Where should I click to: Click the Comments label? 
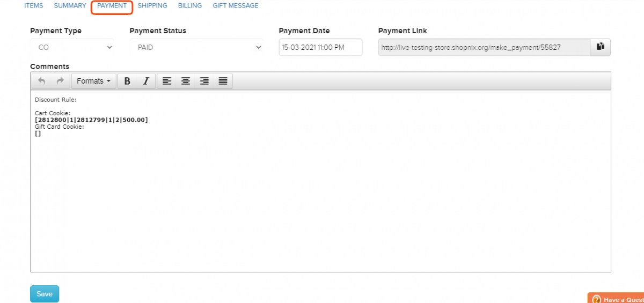(x=50, y=66)
